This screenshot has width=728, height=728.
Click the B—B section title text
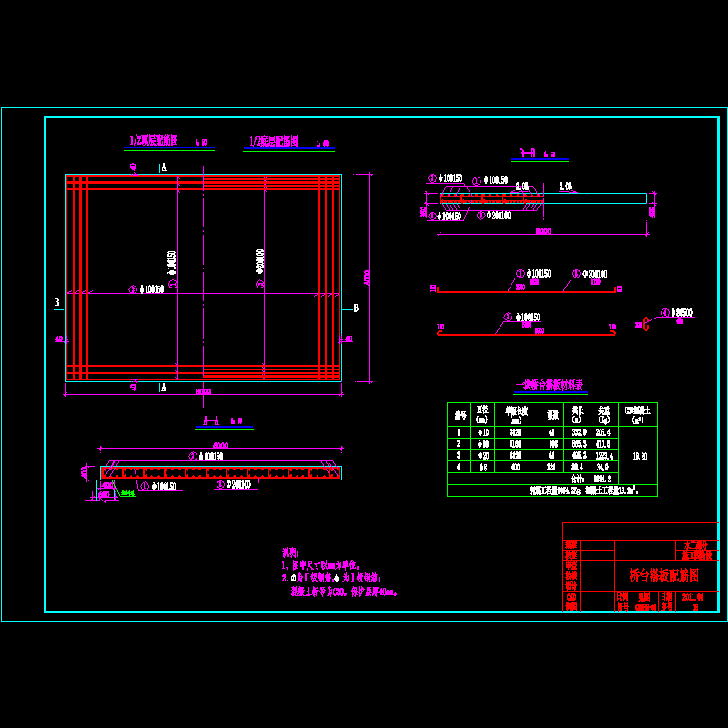pyautogui.click(x=528, y=155)
